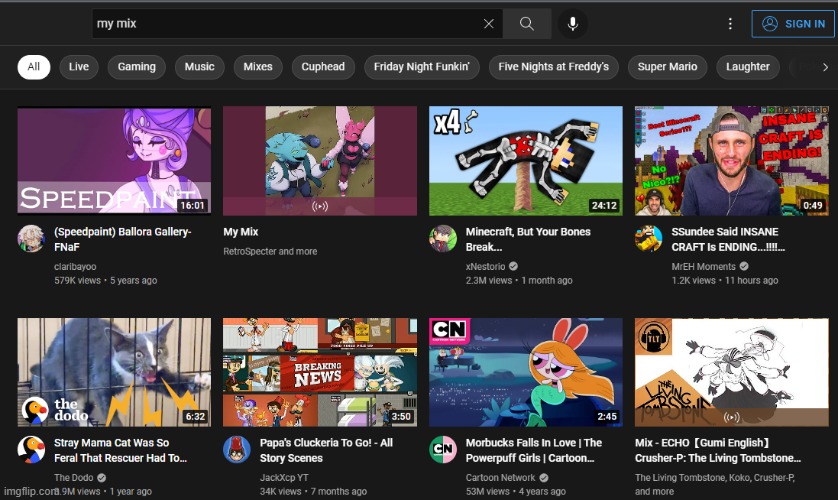Open the Papa's Cluckeria thumbnail

tap(320, 372)
